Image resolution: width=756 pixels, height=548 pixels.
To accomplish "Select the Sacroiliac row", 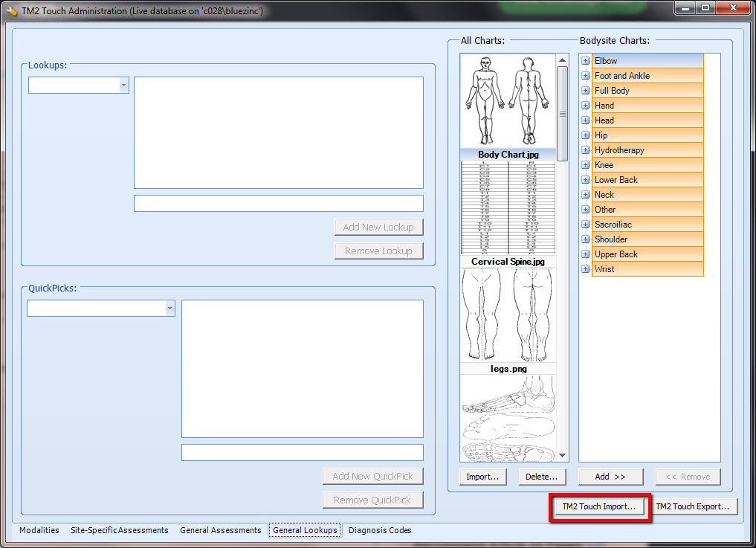I will point(647,225).
